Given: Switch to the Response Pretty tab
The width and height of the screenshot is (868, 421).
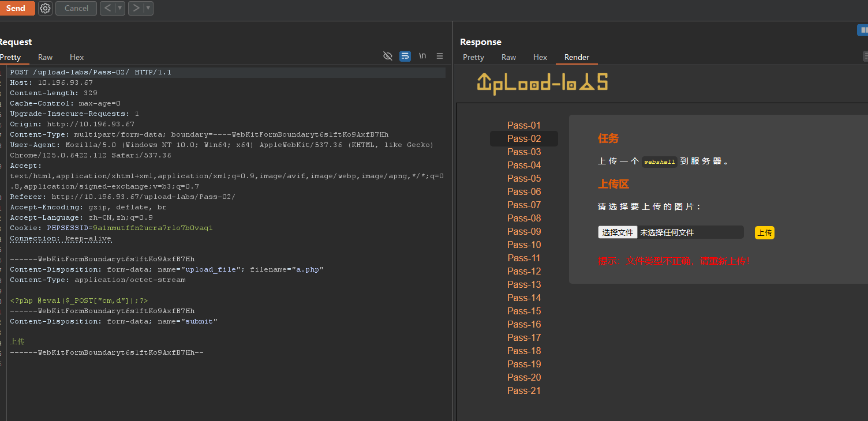Looking at the screenshot, I should [473, 57].
